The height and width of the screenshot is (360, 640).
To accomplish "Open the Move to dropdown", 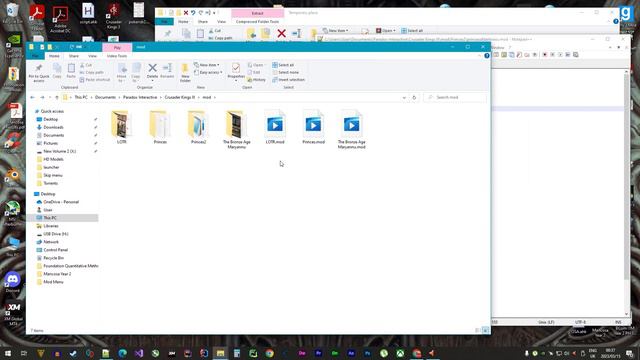I will tap(122, 73).
